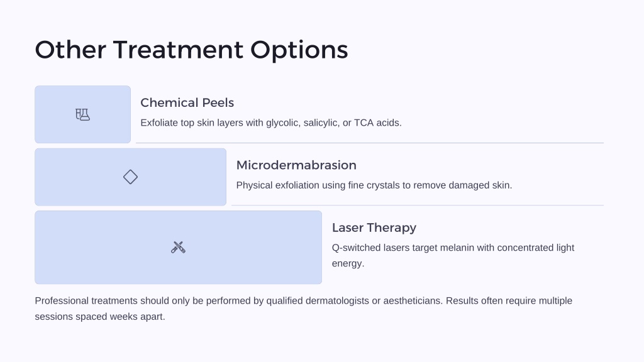Image resolution: width=644 pixels, height=362 pixels.
Task: Select the fine crystals exfoliation description
Action: [x=374, y=185]
